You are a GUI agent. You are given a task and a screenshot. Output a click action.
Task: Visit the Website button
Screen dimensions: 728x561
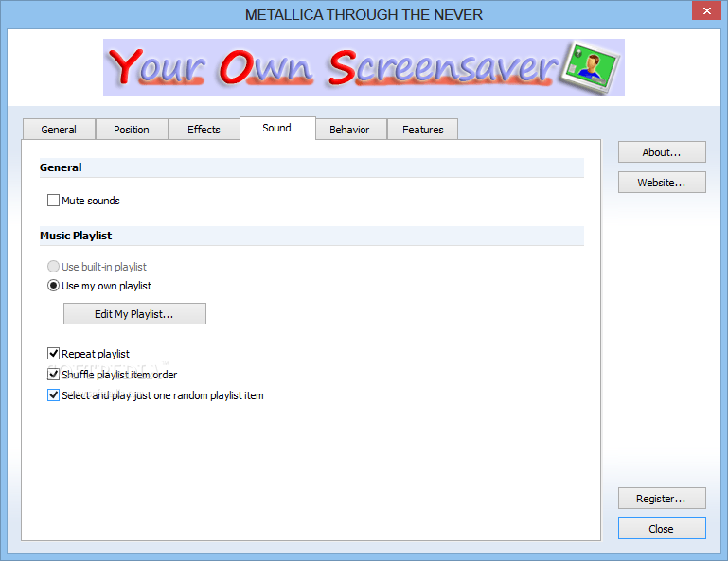click(x=662, y=183)
